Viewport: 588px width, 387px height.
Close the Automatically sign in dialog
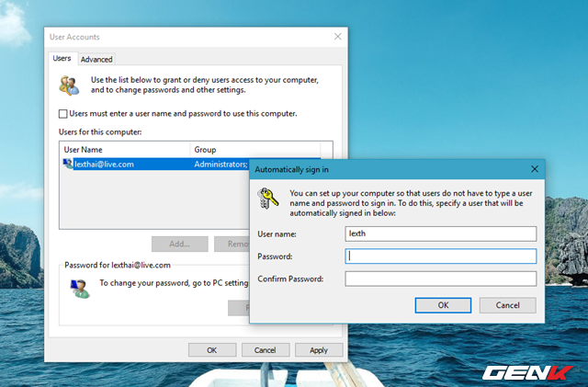[535, 169]
